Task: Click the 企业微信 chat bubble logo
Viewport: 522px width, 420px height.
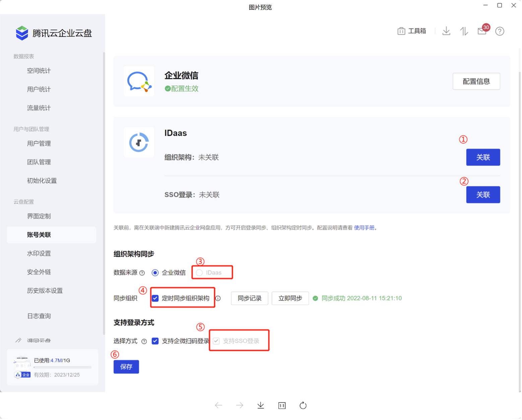Action: pos(139,81)
